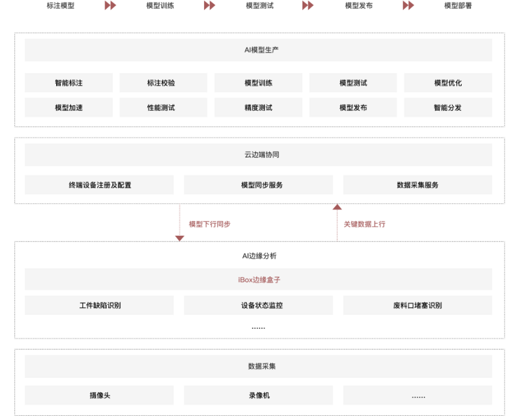The width and height of the screenshot is (513, 420).
Task: Select the 模型训练 step in the top workflow
Action: (x=160, y=5)
